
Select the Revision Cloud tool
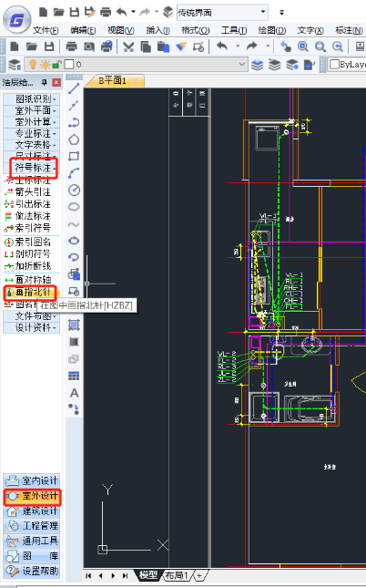(74, 207)
